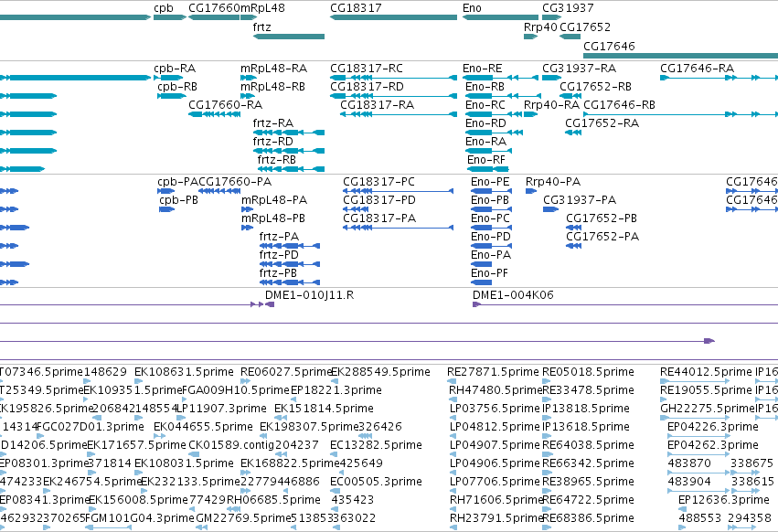Open transcript CG17646-RA
This screenshot has width=778, height=532.
[698, 68]
